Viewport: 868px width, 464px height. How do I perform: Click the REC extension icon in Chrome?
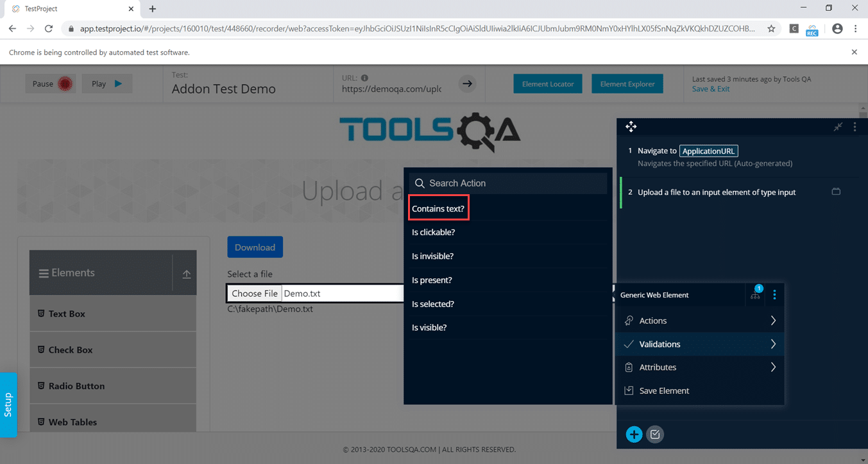tap(812, 29)
